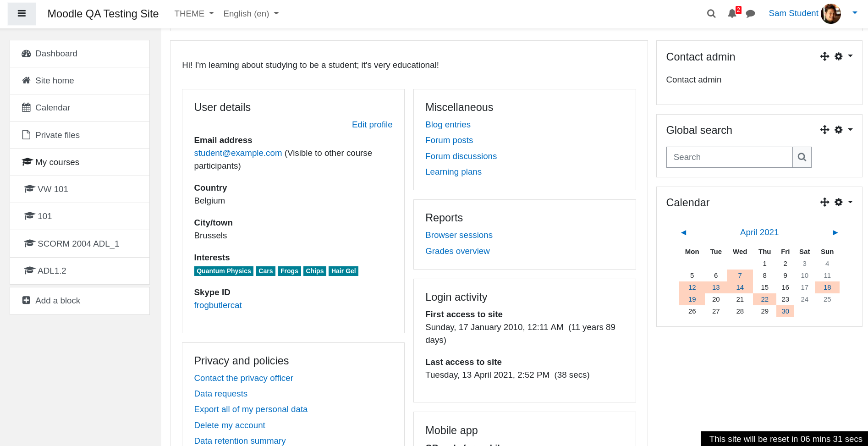Image resolution: width=868 pixels, height=446 pixels.
Task: Open gear actions menu of Calendar block
Action: 843,202
